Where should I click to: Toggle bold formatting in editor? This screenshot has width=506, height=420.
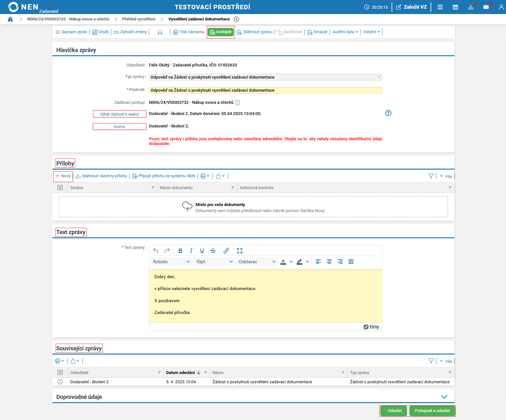180,251
